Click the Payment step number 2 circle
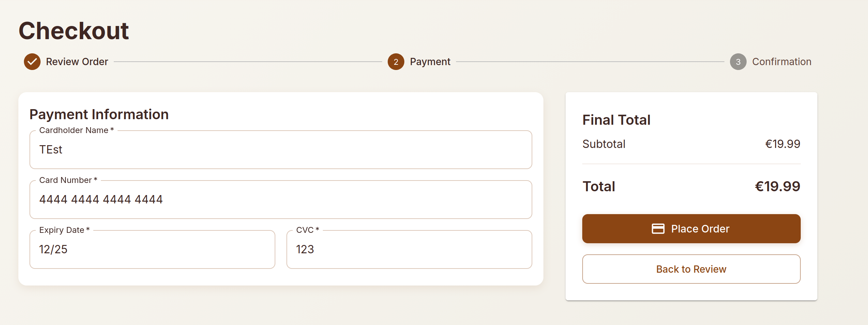The image size is (868, 325). point(396,62)
